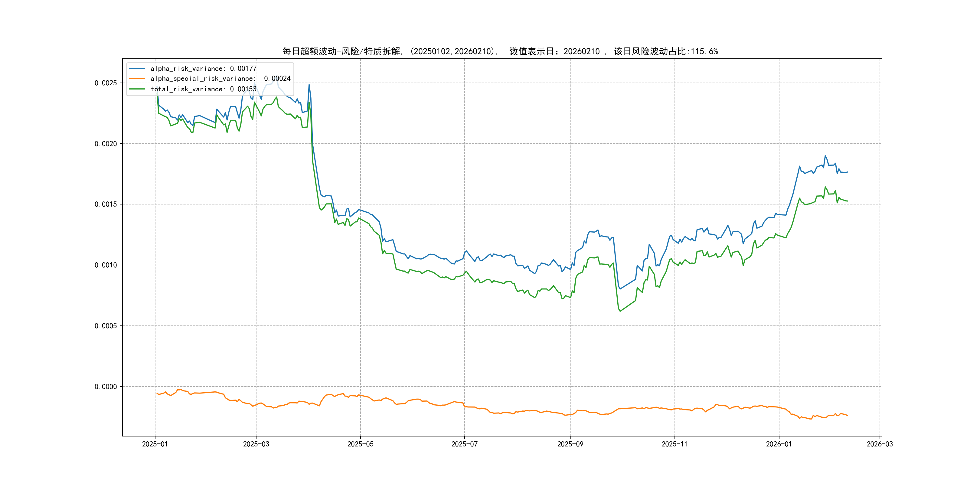Image resolution: width=980 pixels, height=490 pixels.
Task: Click the 0.0015 y-axis tick label
Action: [106, 204]
